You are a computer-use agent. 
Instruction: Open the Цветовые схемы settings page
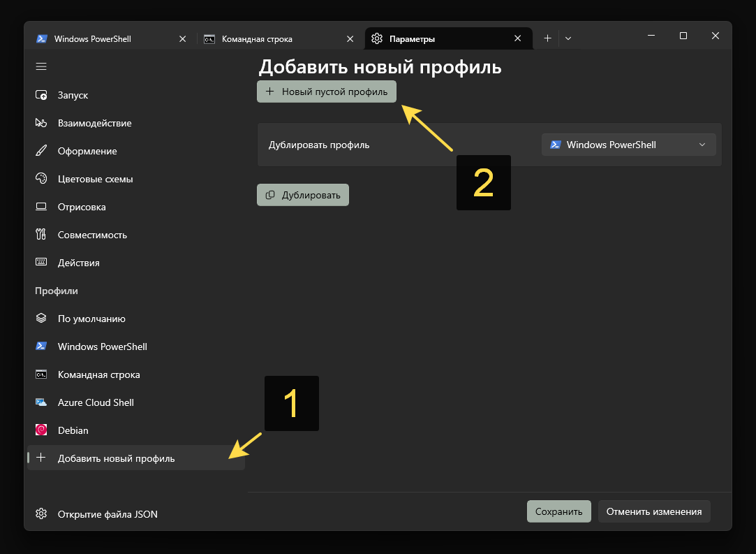136,179
